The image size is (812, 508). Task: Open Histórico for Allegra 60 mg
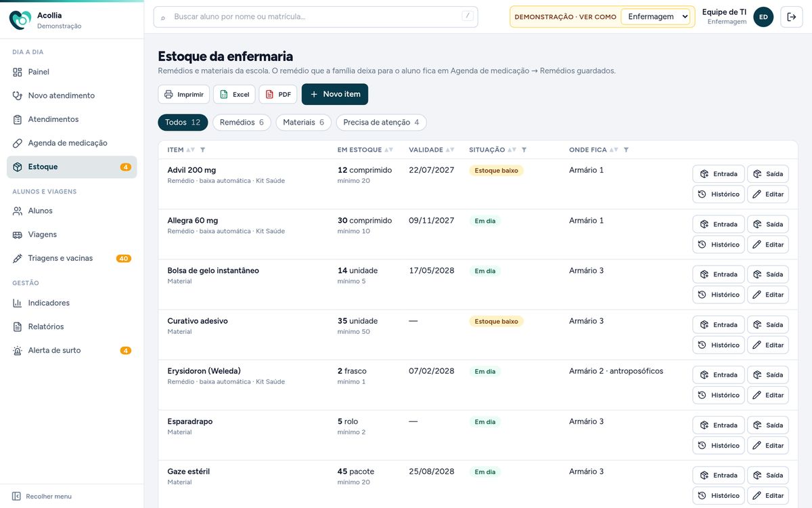[x=719, y=245]
